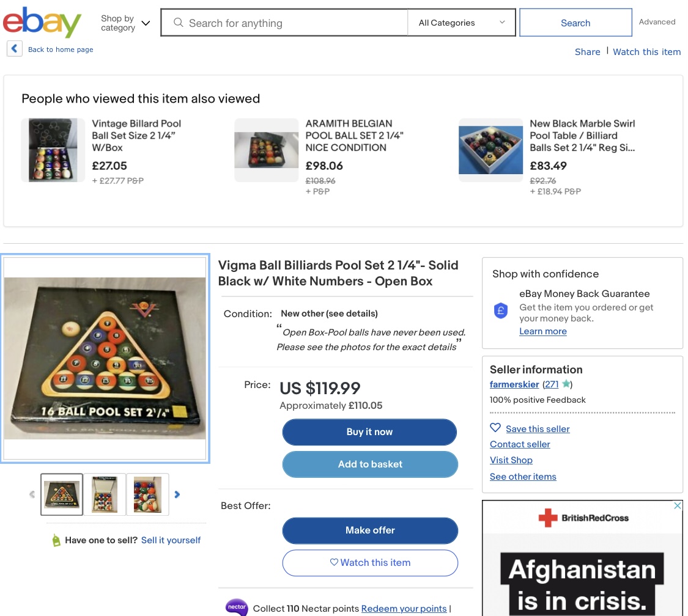Open Advanced search link
This screenshot has height=616, width=688.
657,22
